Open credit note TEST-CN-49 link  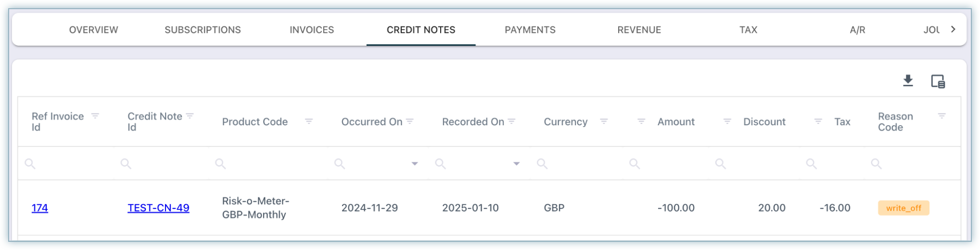tap(158, 208)
